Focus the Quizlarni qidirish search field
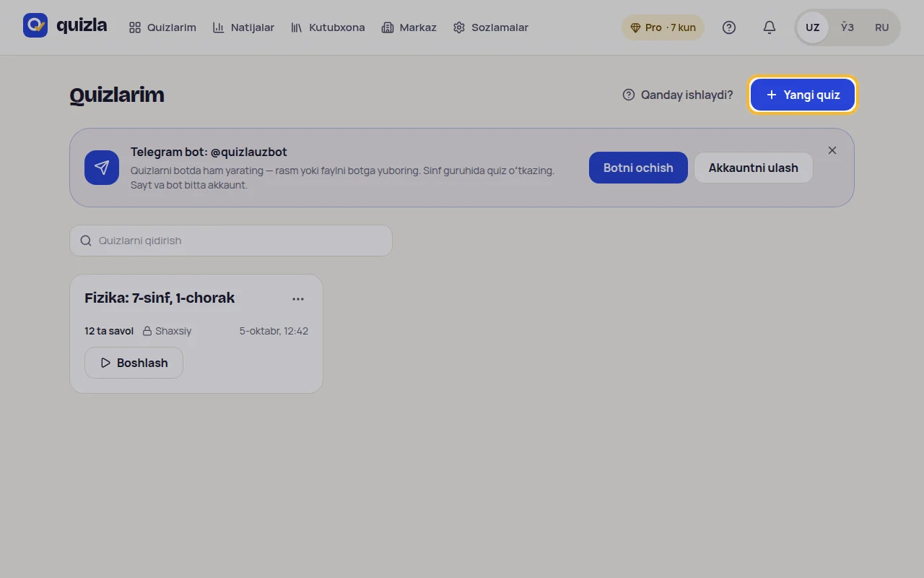Viewport: 924px width, 578px height. 231,241
